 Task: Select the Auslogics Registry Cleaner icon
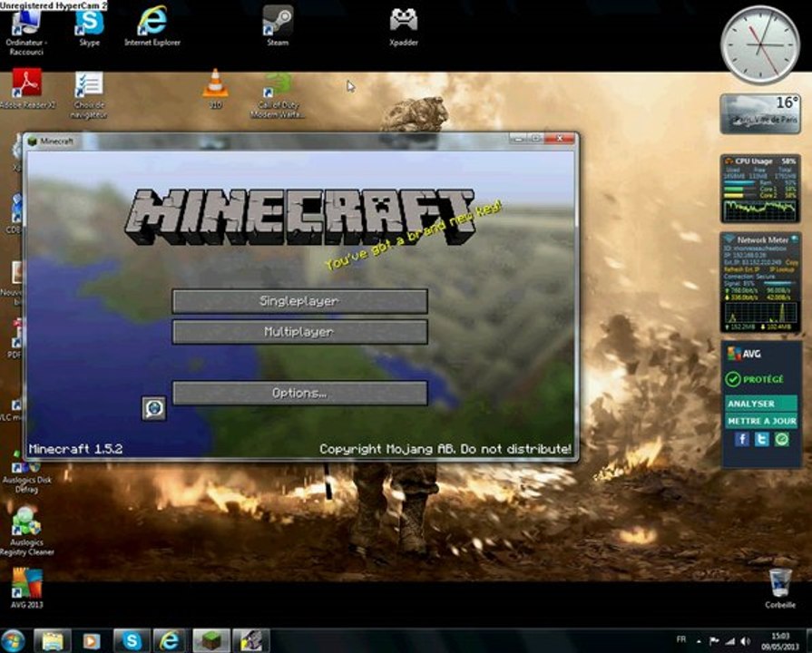pyautogui.click(x=26, y=531)
